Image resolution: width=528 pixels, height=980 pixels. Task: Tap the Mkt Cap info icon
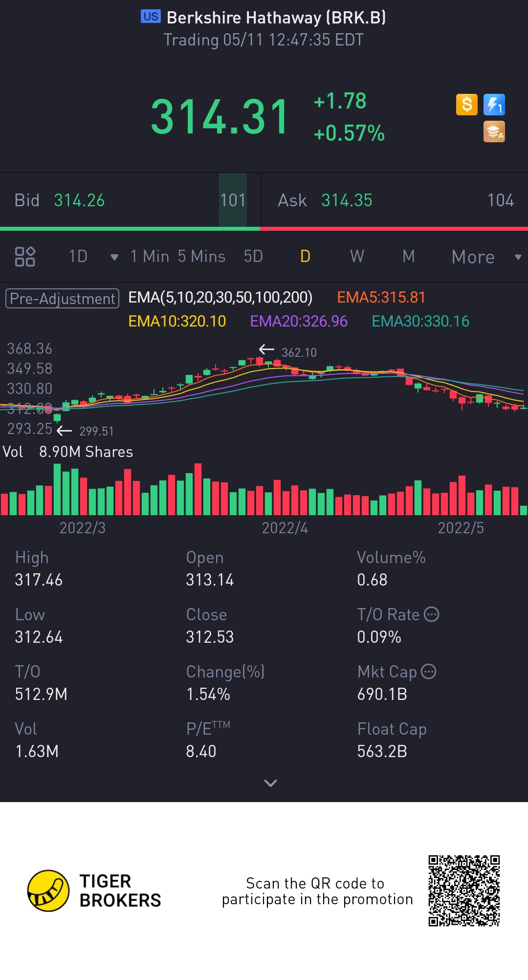(428, 672)
